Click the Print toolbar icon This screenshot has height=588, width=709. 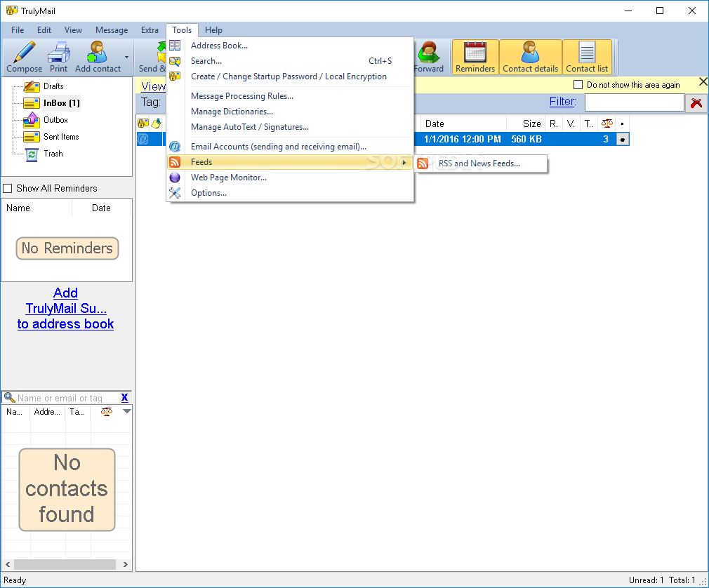59,51
